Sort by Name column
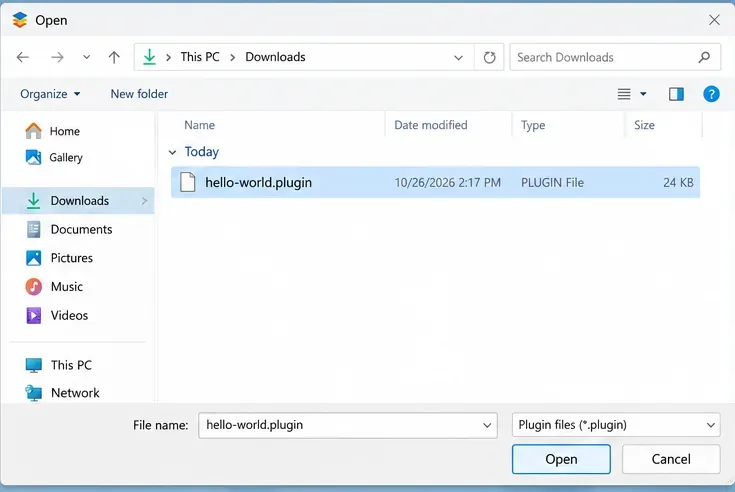735x492 pixels. pos(199,125)
